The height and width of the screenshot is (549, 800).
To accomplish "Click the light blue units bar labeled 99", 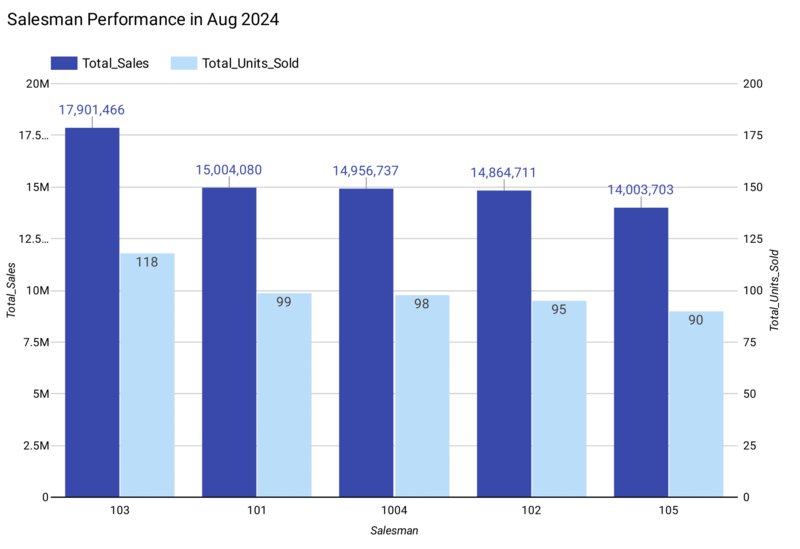I will click(x=284, y=395).
